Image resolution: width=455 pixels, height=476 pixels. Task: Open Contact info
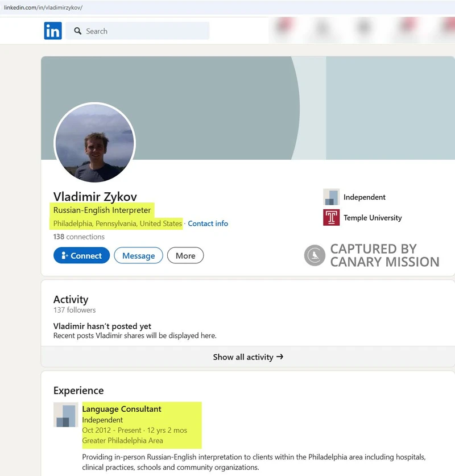(x=208, y=223)
